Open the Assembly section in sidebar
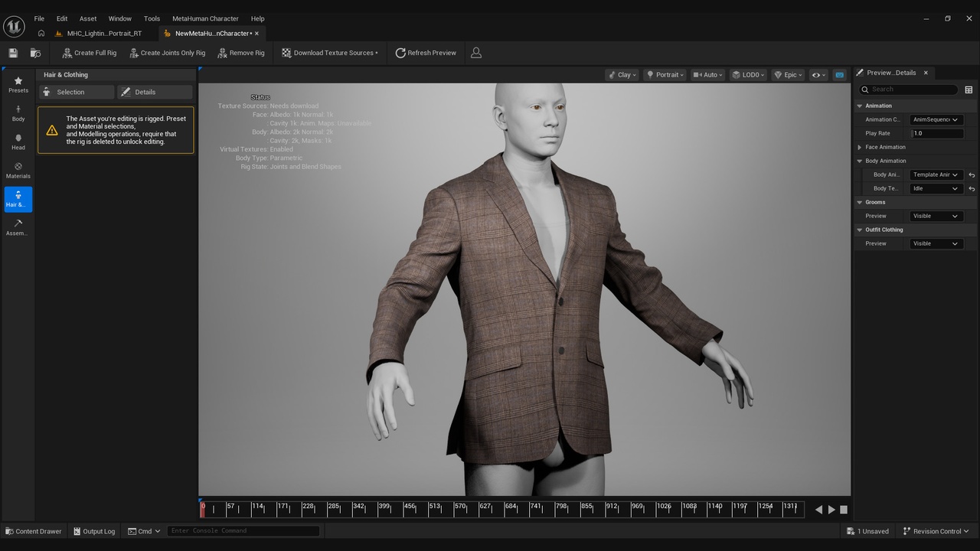 (x=18, y=227)
